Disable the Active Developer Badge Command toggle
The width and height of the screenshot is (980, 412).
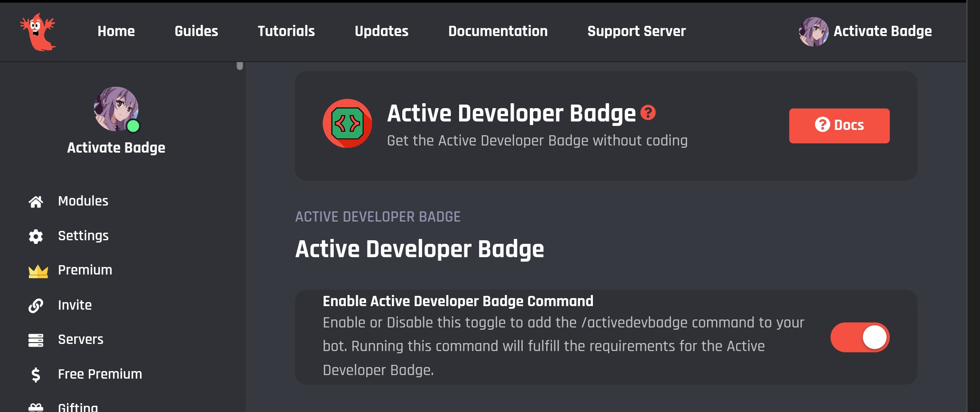coord(860,337)
